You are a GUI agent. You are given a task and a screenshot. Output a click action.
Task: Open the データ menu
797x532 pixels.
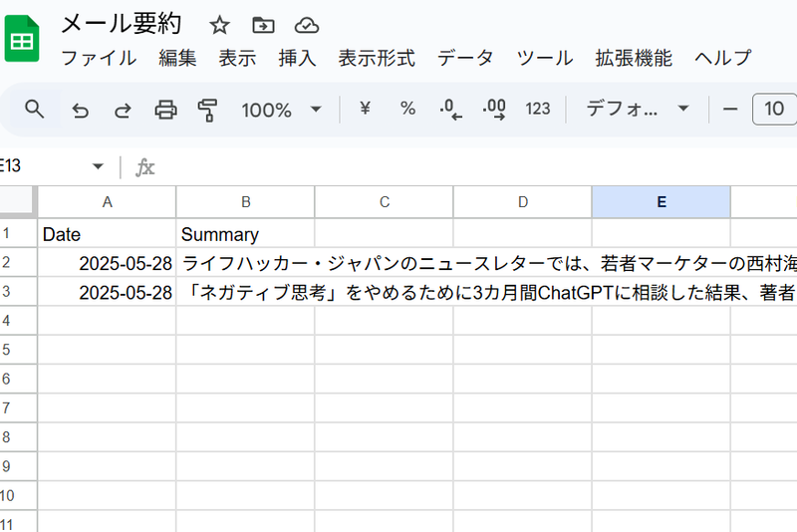click(465, 58)
